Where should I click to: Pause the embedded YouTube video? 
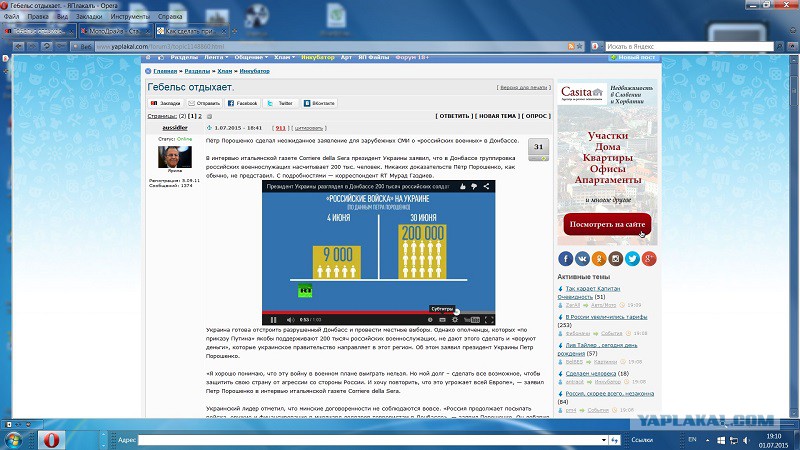pyautogui.click(x=273, y=320)
